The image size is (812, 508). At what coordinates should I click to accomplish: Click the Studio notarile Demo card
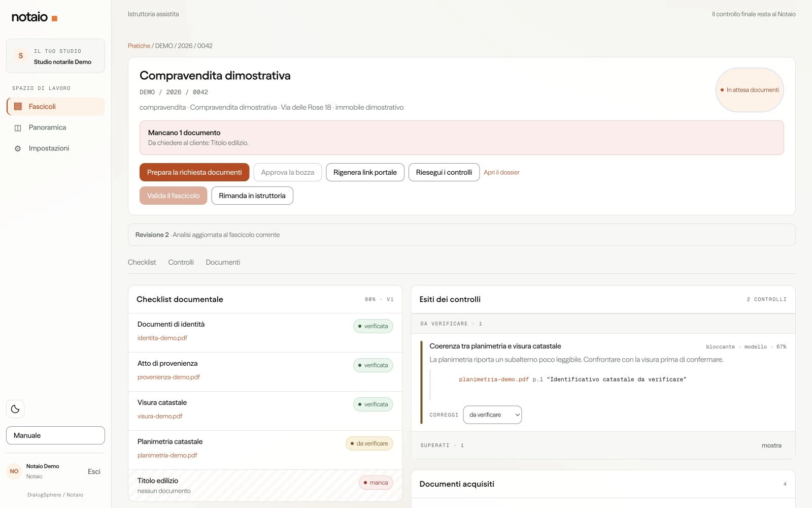(56, 56)
